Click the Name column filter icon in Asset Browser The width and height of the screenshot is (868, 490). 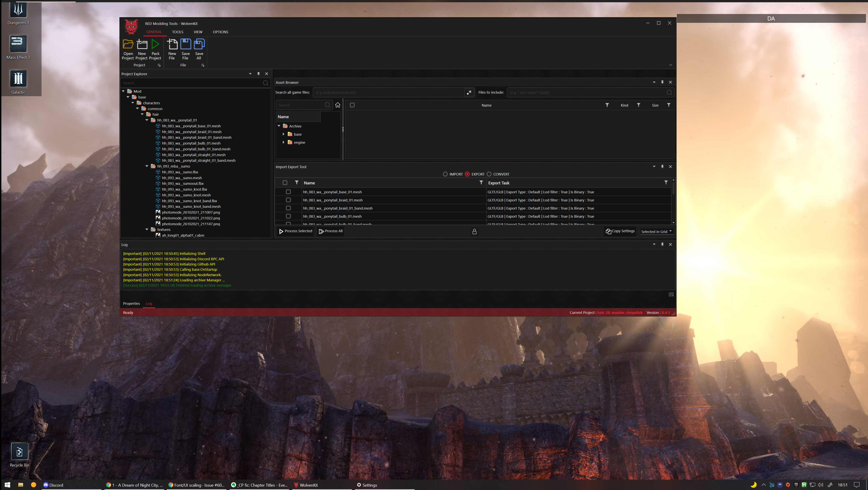[x=607, y=105]
